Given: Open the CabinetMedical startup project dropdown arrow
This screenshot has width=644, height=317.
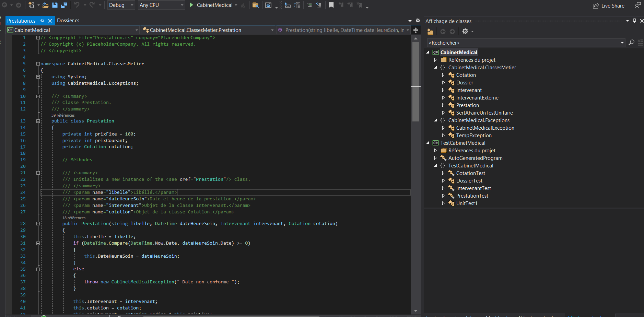Looking at the screenshot, I should [236, 5].
